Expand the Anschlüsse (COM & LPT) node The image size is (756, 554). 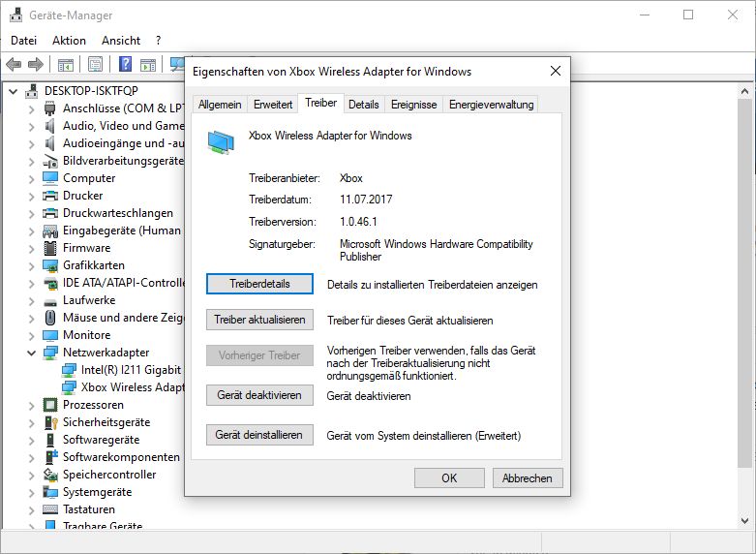click(x=31, y=109)
